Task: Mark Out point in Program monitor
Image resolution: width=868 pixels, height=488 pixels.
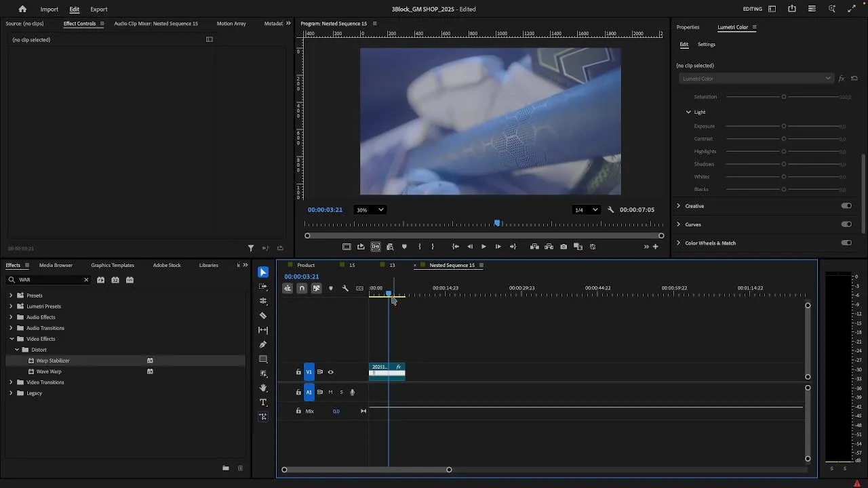Action: point(433,247)
